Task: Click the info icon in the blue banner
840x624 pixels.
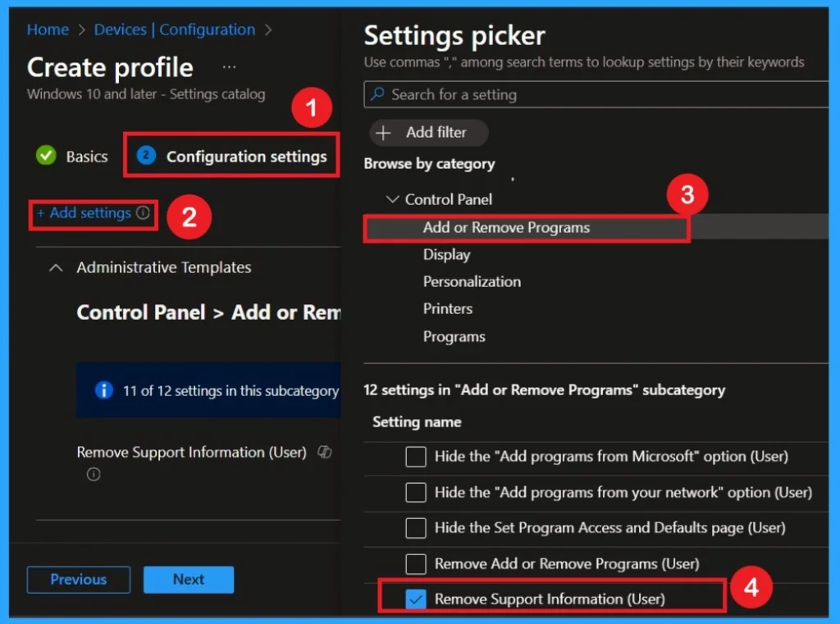Action: click(103, 389)
